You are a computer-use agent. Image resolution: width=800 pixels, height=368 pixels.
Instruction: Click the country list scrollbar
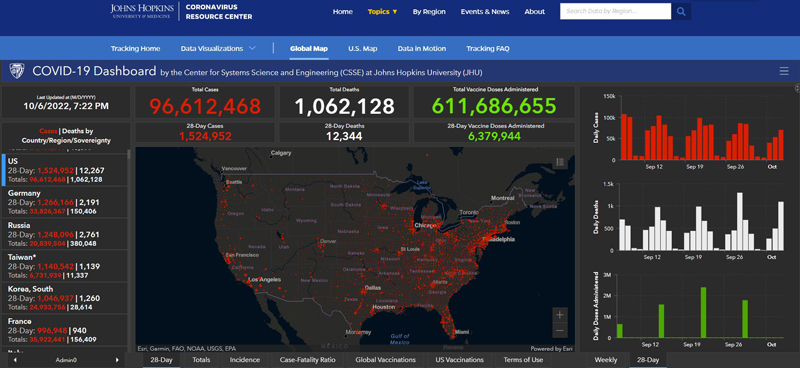click(x=129, y=250)
